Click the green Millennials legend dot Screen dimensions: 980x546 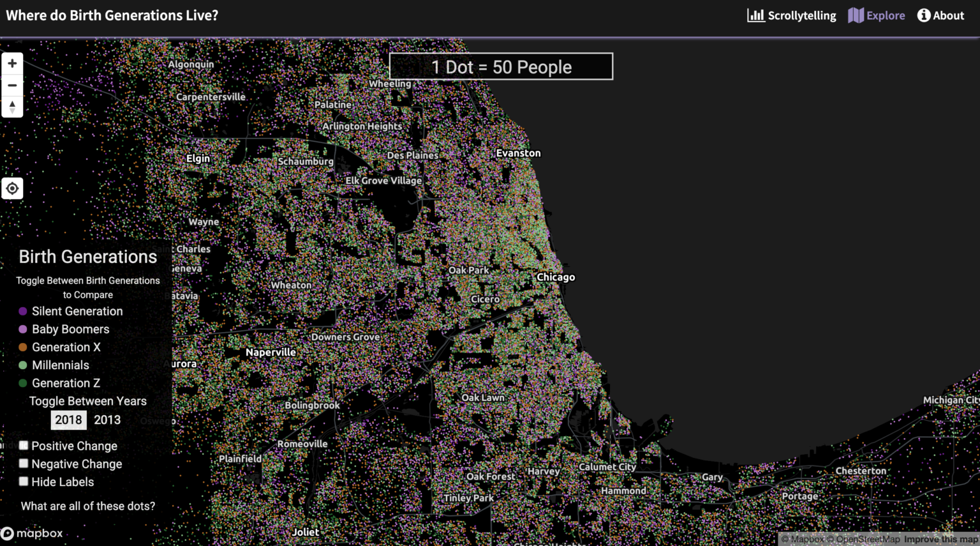pyautogui.click(x=22, y=365)
